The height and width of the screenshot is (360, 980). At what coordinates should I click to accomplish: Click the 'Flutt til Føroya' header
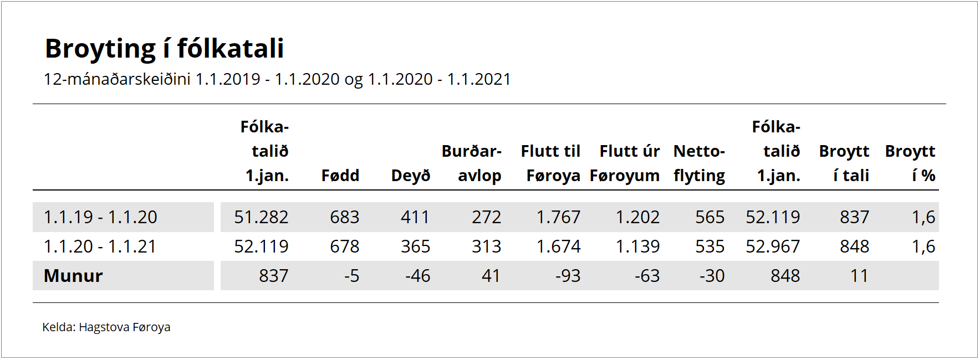click(551, 163)
